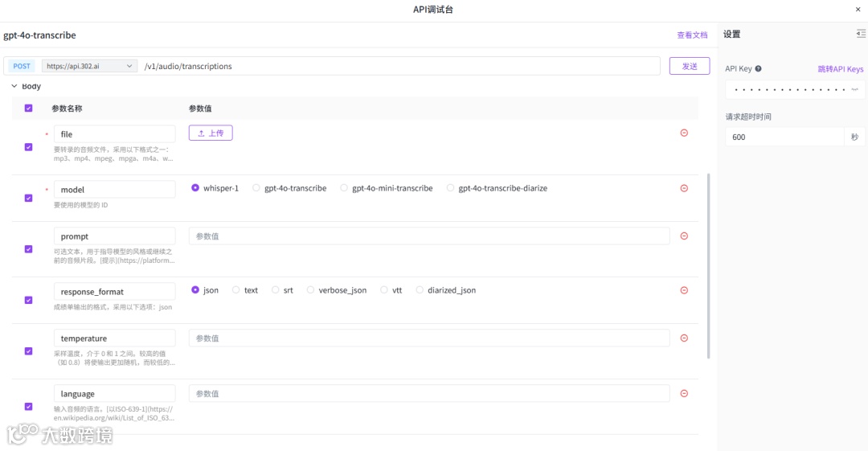Click the language parameter name field
868x451 pixels.
115,393
